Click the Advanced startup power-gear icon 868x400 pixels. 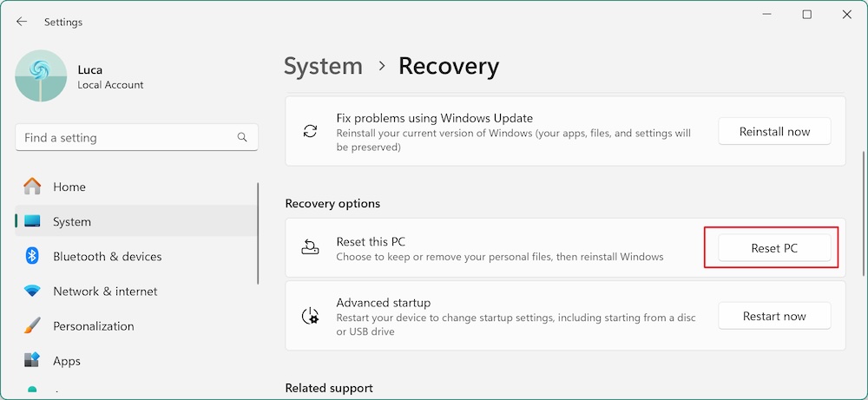pyautogui.click(x=310, y=315)
